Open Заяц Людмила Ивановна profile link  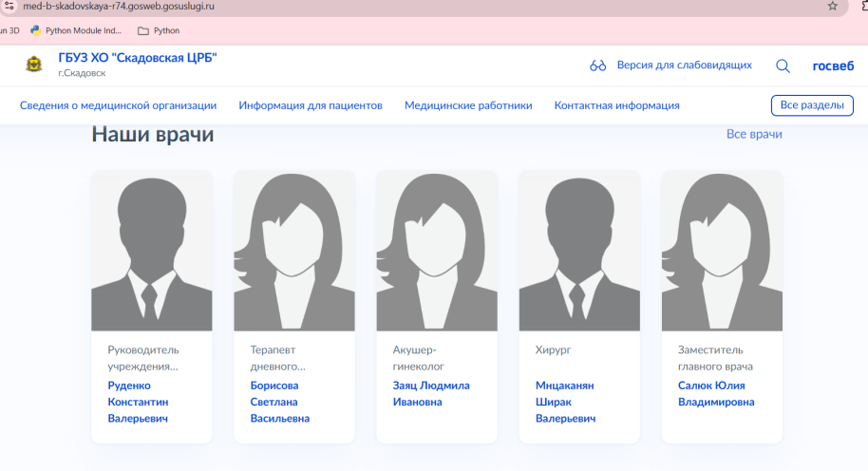click(x=431, y=393)
